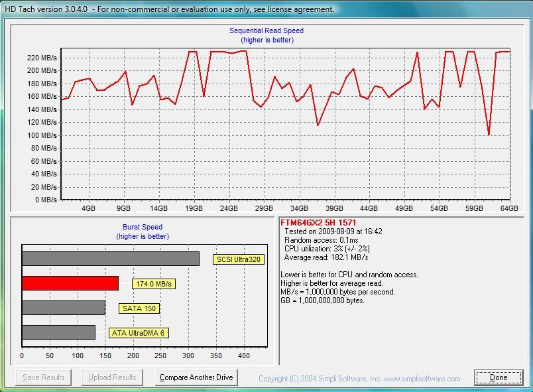Click the Upload Results button
533x392 pixels.
click(x=112, y=377)
